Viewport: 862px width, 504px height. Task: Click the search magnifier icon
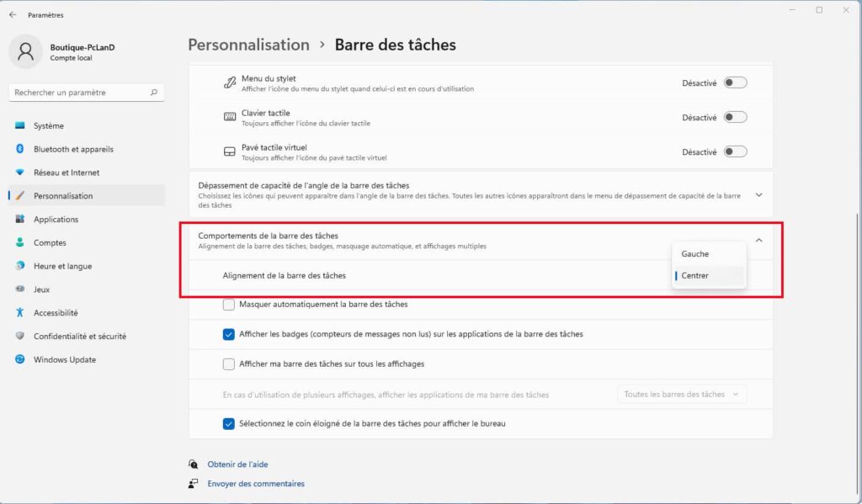(x=154, y=93)
